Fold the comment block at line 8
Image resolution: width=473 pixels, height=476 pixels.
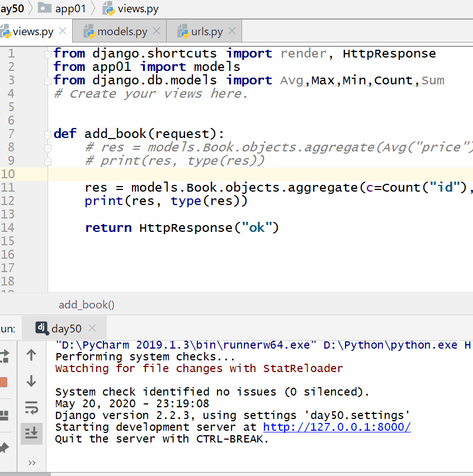(x=48, y=148)
